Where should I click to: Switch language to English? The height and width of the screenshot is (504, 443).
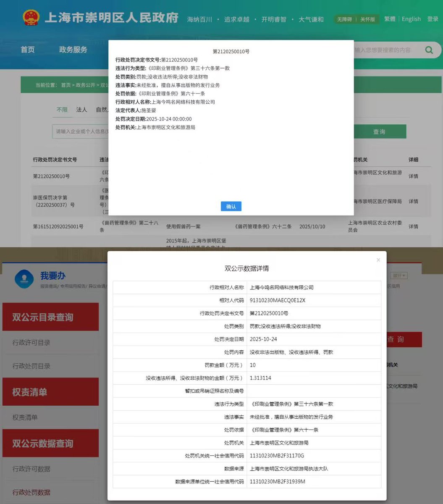coord(411,19)
